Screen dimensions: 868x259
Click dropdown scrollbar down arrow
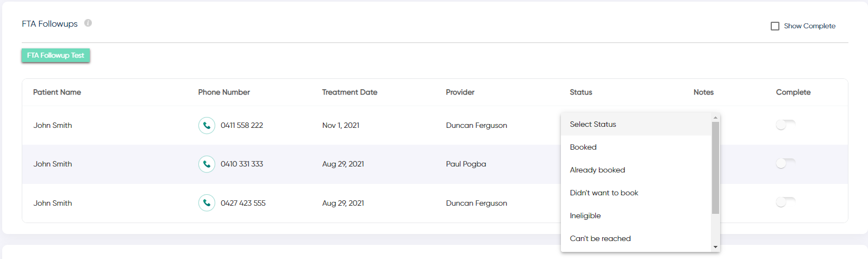pyautogui.click(x=715, y=247)
